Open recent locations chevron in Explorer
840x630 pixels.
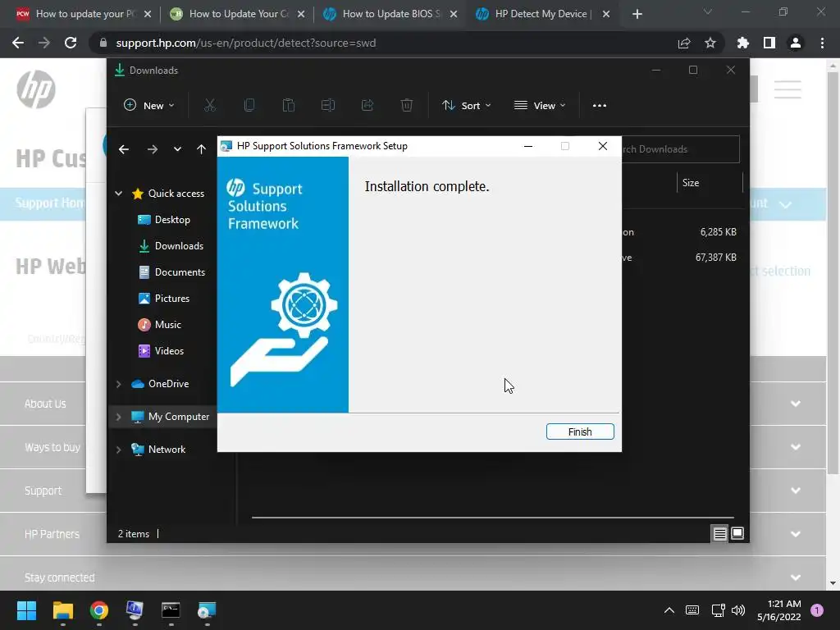coord(177,149)
